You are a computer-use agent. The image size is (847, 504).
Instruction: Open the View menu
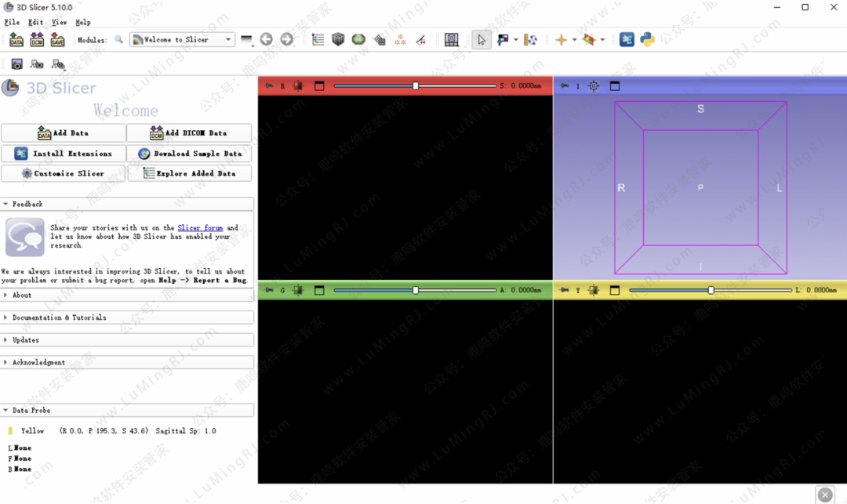(59, 22)
